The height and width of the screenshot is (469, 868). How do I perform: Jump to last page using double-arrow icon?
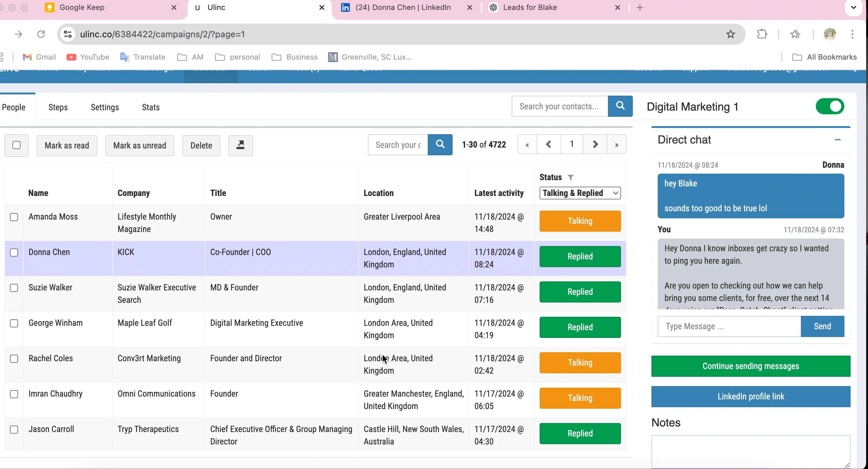tap(617, 144)
